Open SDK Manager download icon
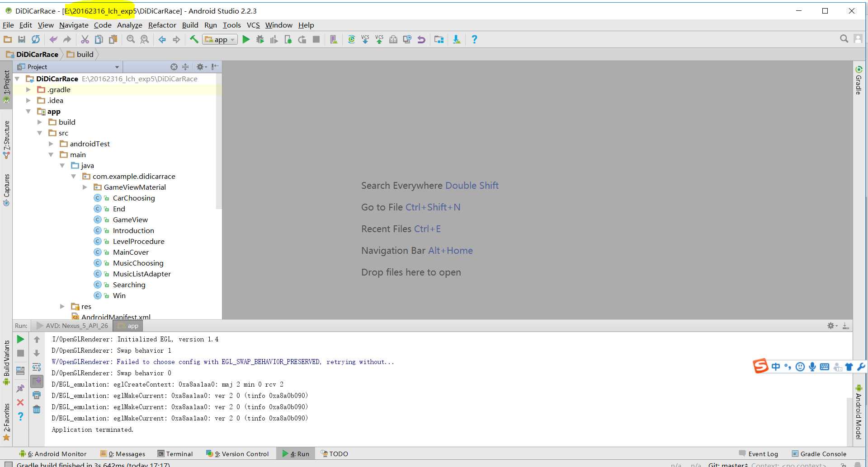868x467 pixels. pyautogui.click(x=457, y=39)
